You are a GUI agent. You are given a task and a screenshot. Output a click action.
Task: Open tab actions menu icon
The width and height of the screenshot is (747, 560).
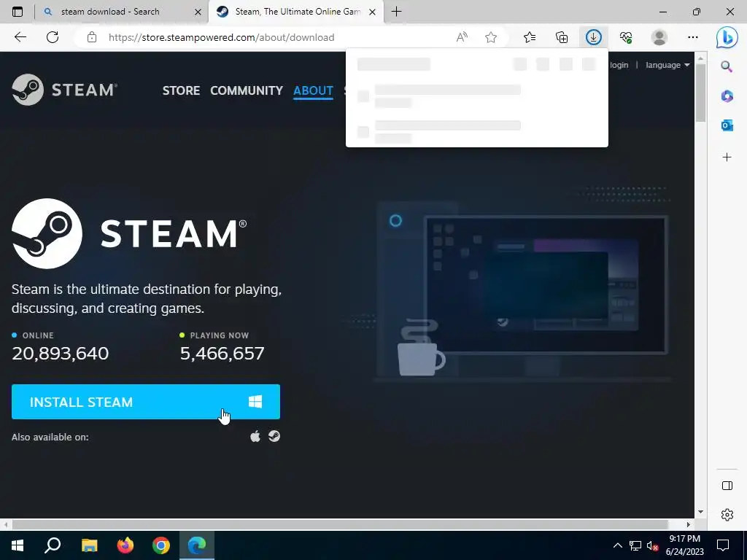pos(18,12)
